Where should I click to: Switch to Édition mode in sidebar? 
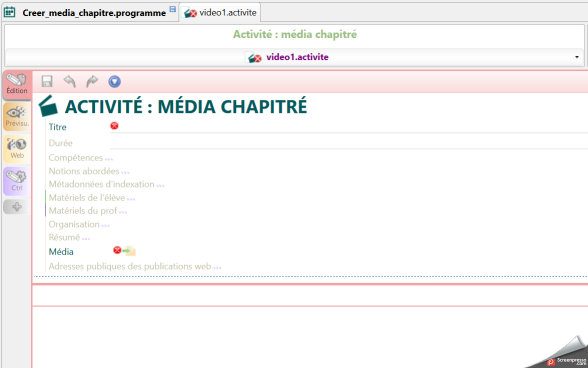click(17, 84)
